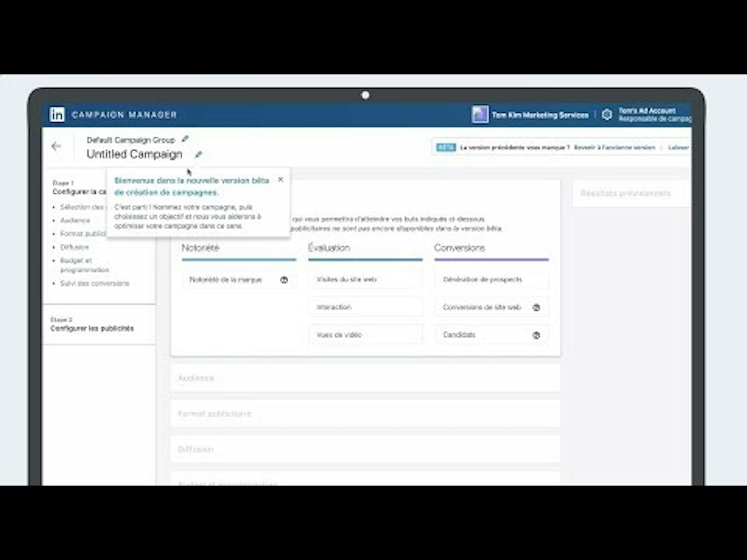Click pencil icon beside Untitled Campaign
The width and height of the screenshot is (747, 560).
(198, 154)
